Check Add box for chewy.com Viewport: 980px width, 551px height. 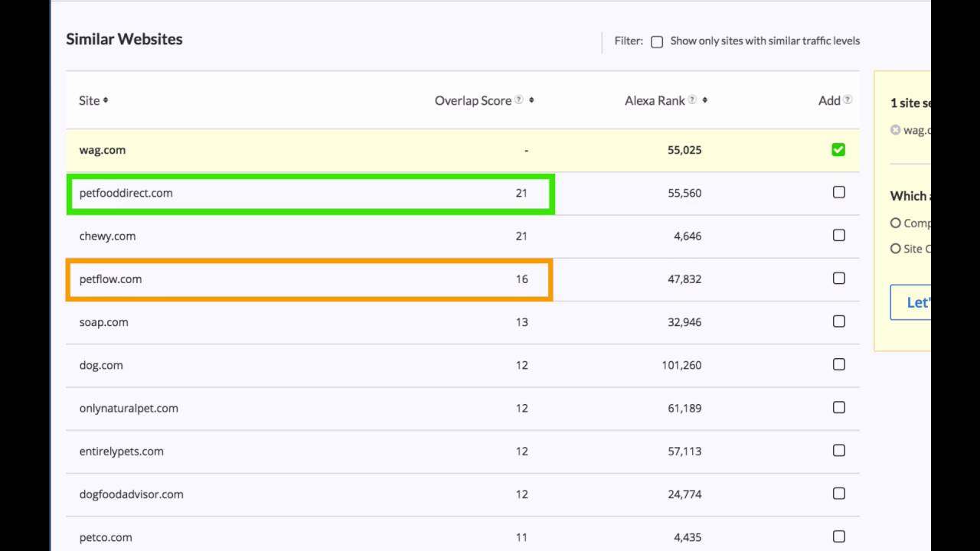839,235
